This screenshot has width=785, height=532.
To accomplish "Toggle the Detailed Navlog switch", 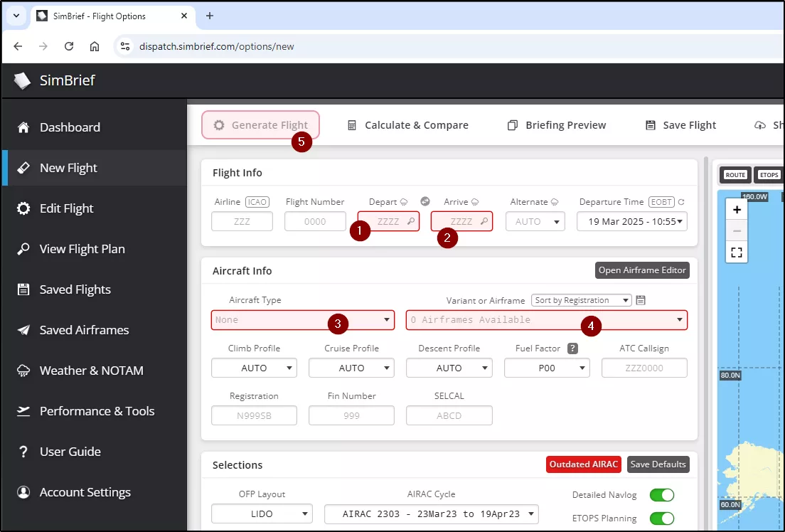I will [x=661, y=495].
